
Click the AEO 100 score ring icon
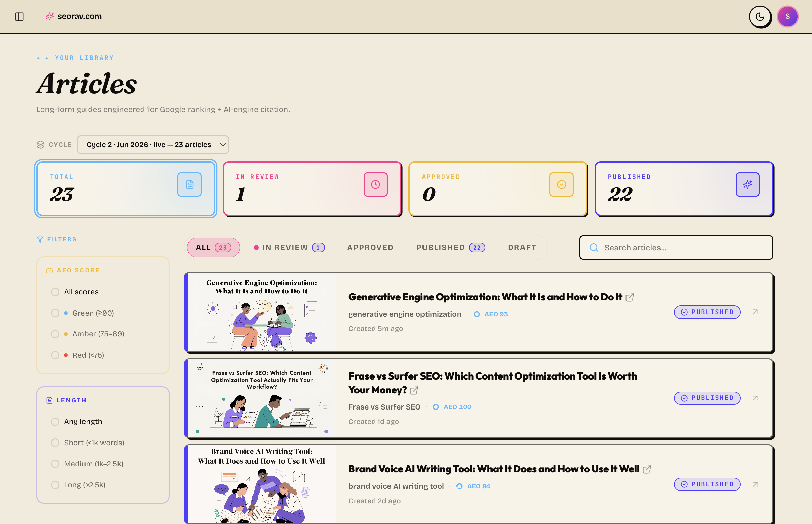436,407
